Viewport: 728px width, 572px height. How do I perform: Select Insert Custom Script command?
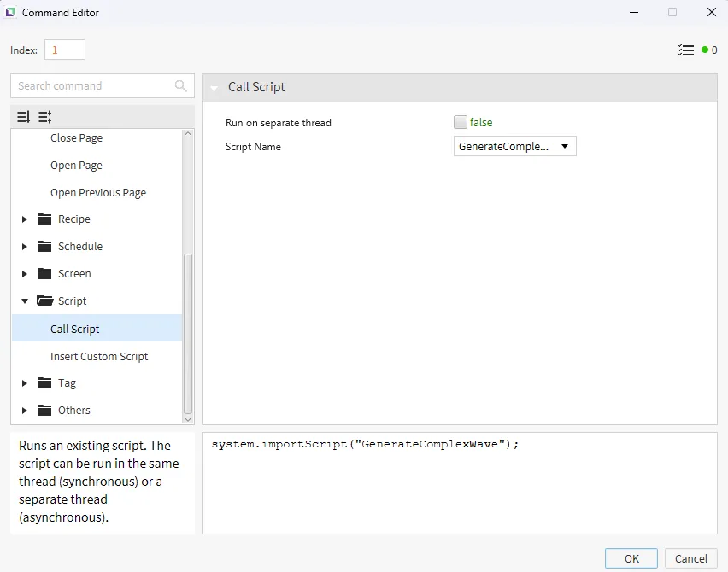point(99,357)
